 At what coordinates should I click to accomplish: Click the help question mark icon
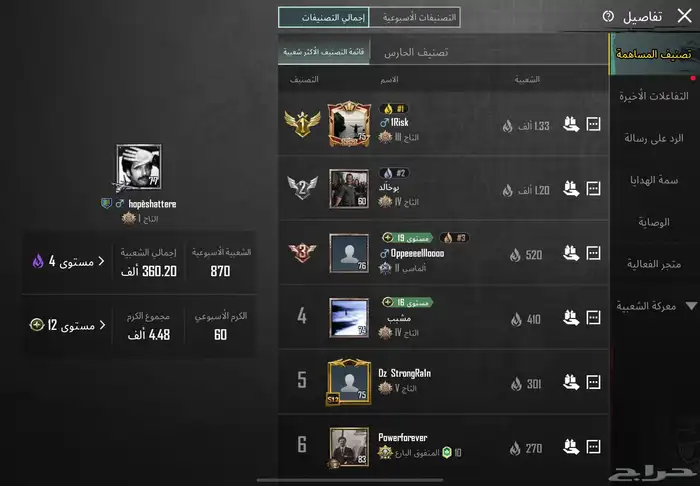(x=608, y=17)
